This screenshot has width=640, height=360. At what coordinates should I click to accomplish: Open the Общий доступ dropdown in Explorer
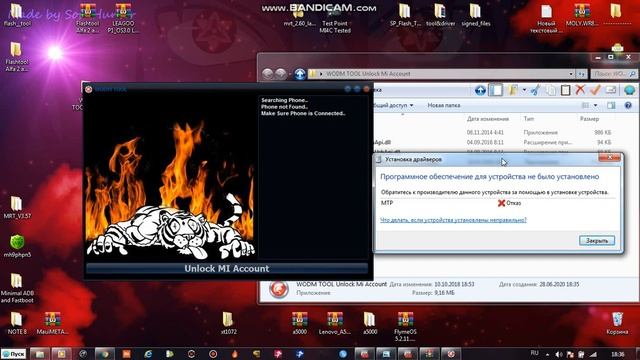tap(393, 105)
